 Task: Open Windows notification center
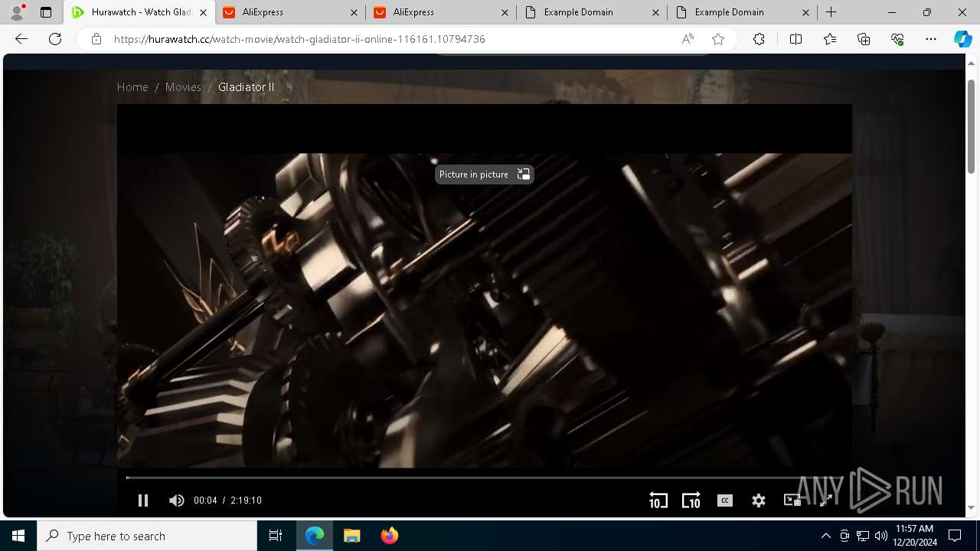tap(955, 536)
